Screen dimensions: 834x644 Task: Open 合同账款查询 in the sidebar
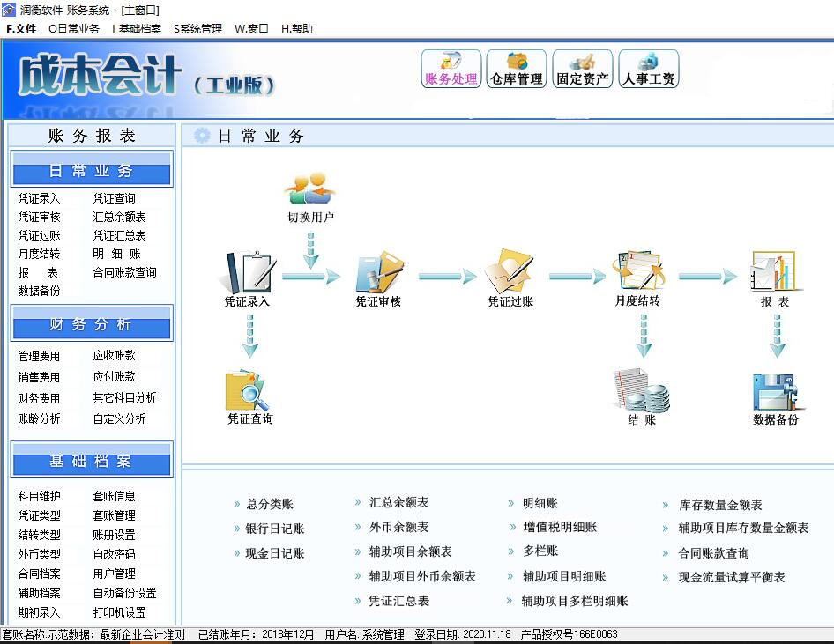tap(125, 272)
